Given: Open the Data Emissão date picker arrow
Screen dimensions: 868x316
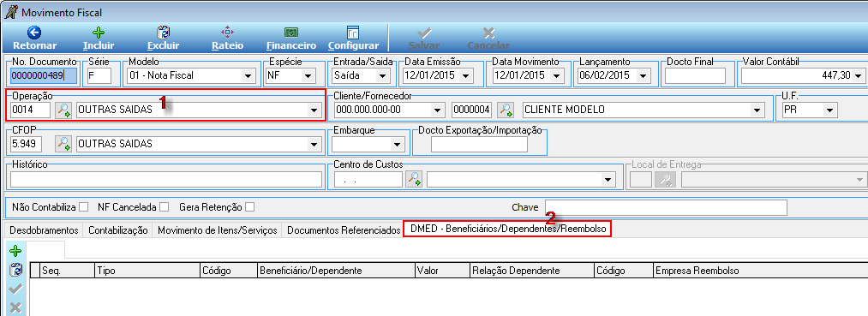Looking at the screenshot, I should click(465, 76).
